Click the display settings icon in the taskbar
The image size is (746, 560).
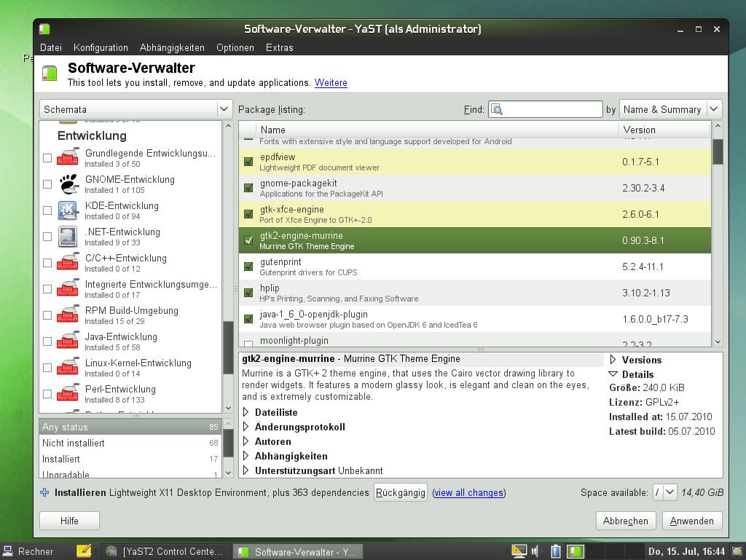pos(519,551)
